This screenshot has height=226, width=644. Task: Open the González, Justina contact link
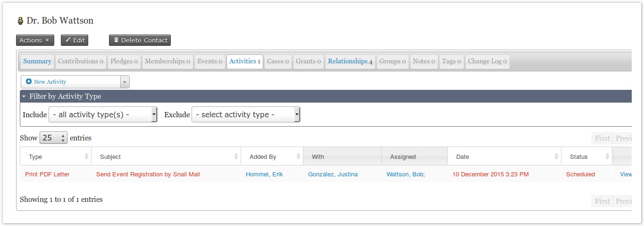[333, 174]
